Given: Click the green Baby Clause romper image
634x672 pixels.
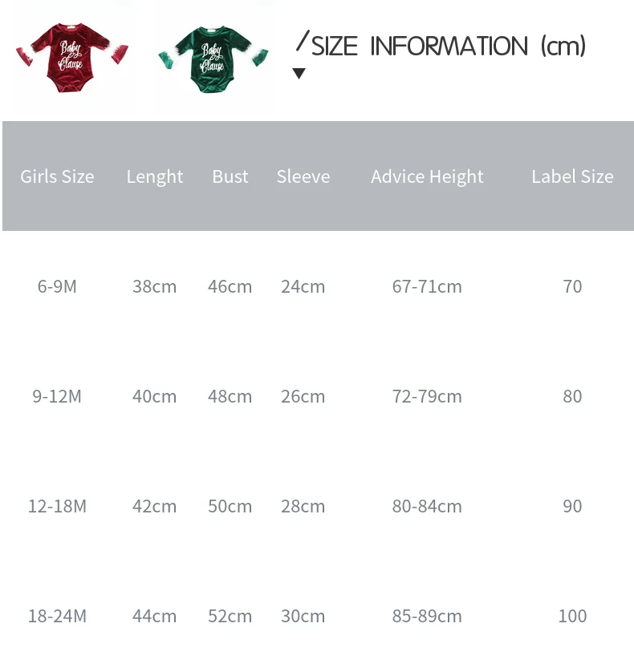Looking at the screenshot, I should coord(213,59).
